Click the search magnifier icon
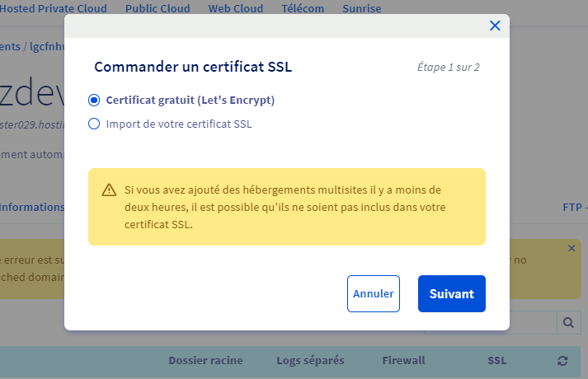The width and height of the screenshot is (588, 379). (569, 322)
